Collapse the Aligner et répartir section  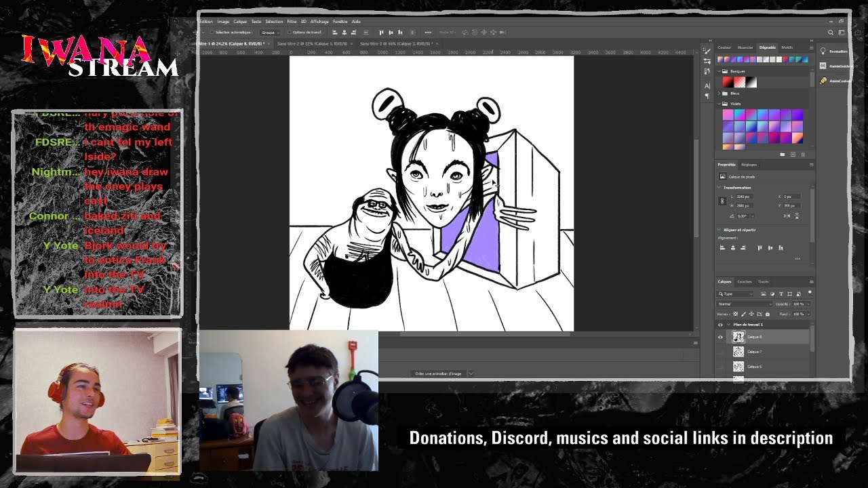(719, 230)
